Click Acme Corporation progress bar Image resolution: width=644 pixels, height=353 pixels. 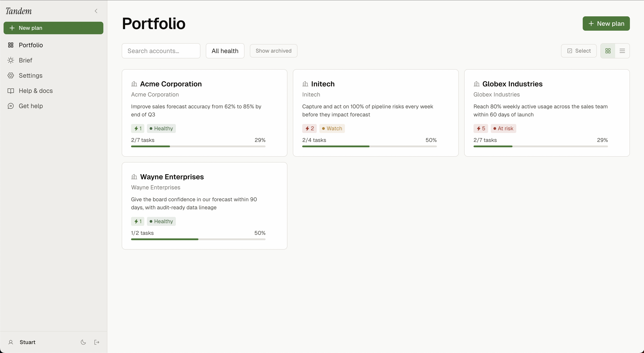click(198, 146)
